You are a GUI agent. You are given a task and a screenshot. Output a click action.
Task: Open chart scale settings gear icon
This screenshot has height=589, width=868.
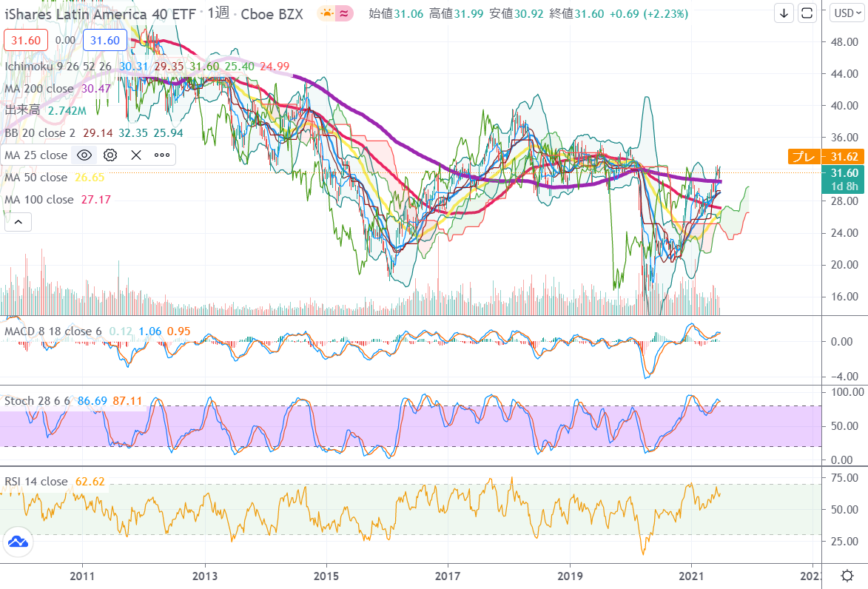(847, 576)
